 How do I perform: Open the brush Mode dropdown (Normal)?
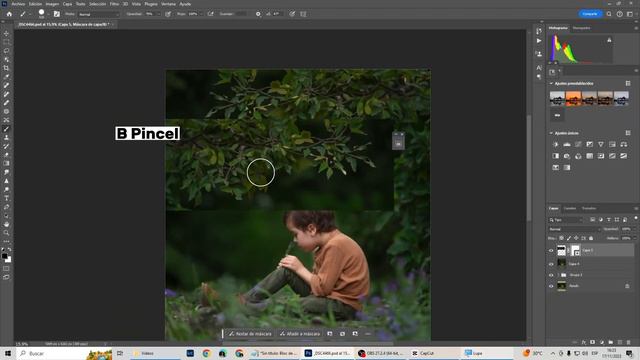pos(99,14)
